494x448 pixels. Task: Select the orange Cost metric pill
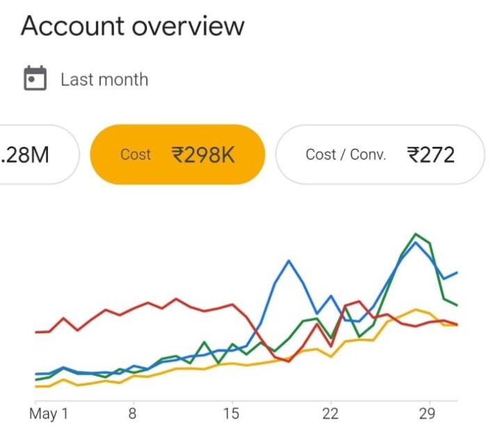(x=177, y=154)
